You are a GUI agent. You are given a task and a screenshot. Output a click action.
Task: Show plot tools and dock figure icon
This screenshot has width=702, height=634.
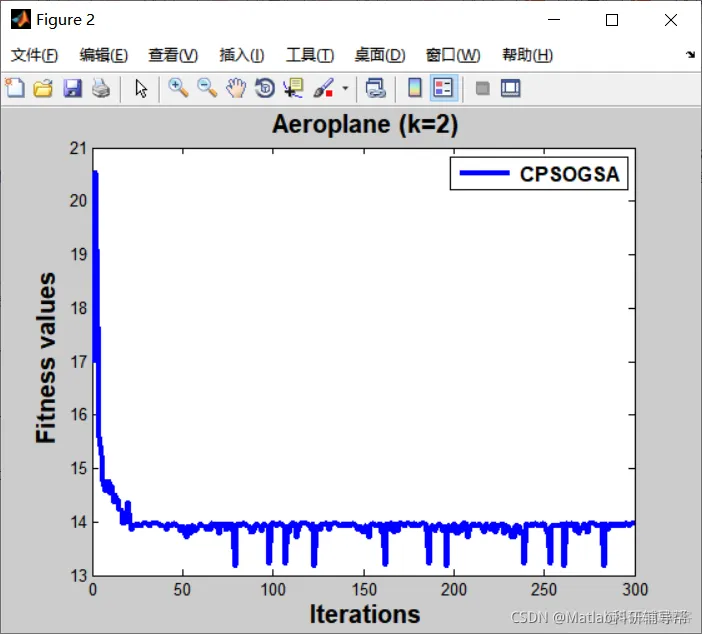coord(510,88)
